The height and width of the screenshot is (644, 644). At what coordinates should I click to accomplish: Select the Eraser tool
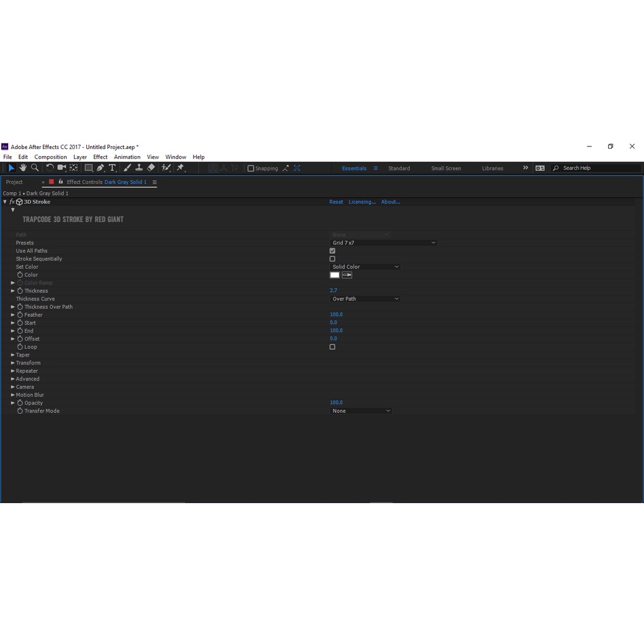151,168
